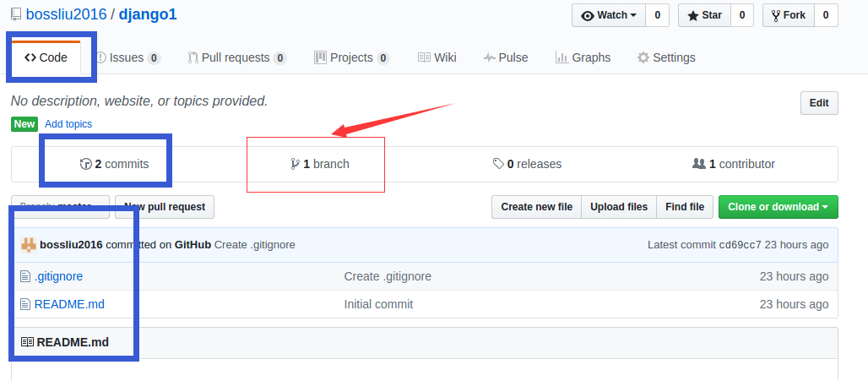Click the file icon next to README.md row
The height and width of the screenshot is (381, 868).
[x=25, y=304]
